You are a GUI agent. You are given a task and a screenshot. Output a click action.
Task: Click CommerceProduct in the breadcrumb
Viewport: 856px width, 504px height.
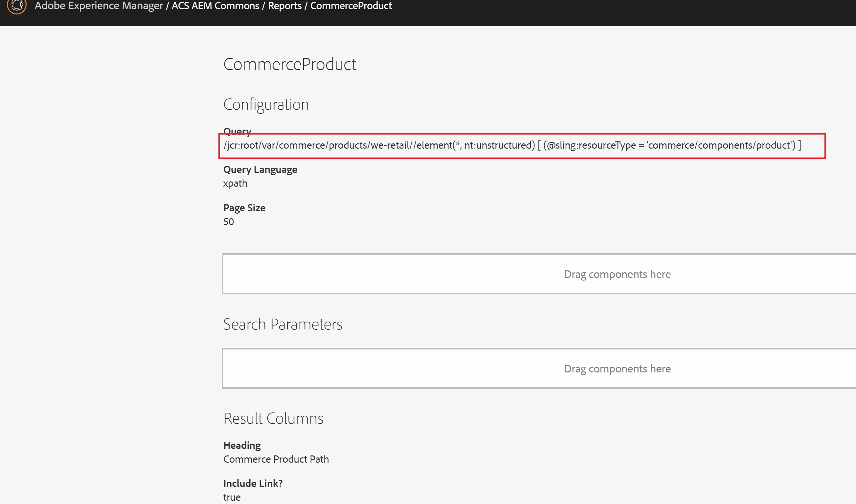point(351,6)
